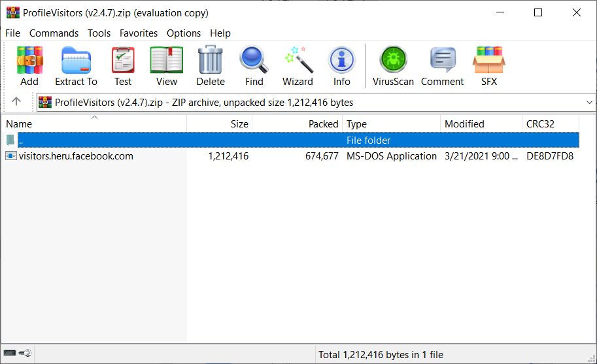Close the WinRAR window
The width and height of the screenshot is (597, 364).
[577, 12]
